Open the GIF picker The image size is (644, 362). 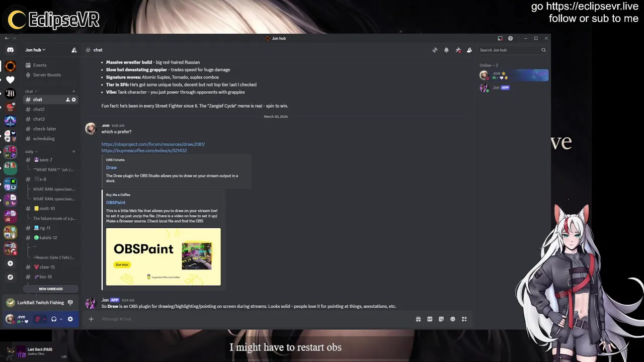(430, 319)
